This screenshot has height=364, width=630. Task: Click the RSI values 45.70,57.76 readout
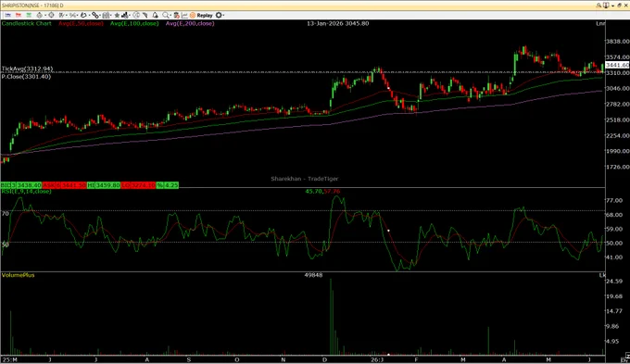(x=322, y=191)
